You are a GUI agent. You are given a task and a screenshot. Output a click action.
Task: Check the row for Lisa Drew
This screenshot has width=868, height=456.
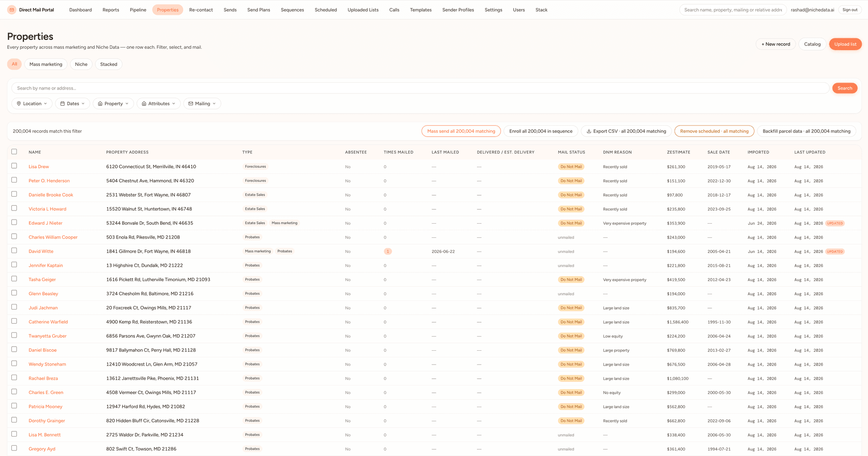tap(14, 166)
